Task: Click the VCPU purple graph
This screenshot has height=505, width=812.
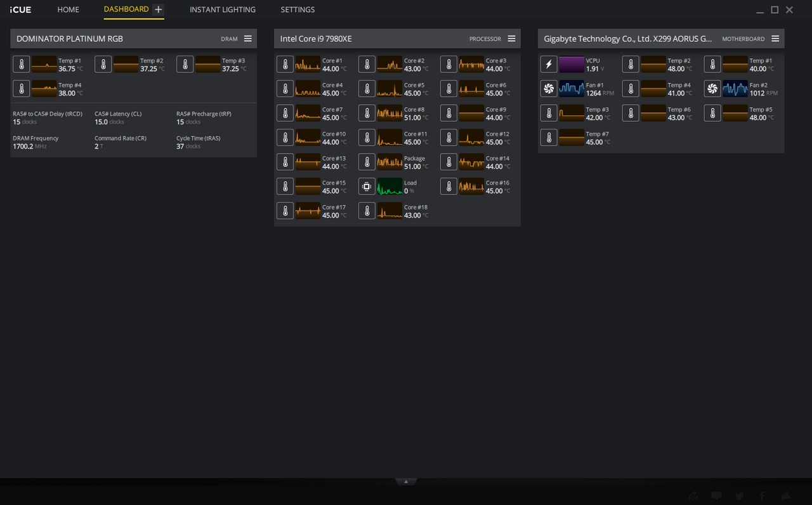Action: pos(572,64)
